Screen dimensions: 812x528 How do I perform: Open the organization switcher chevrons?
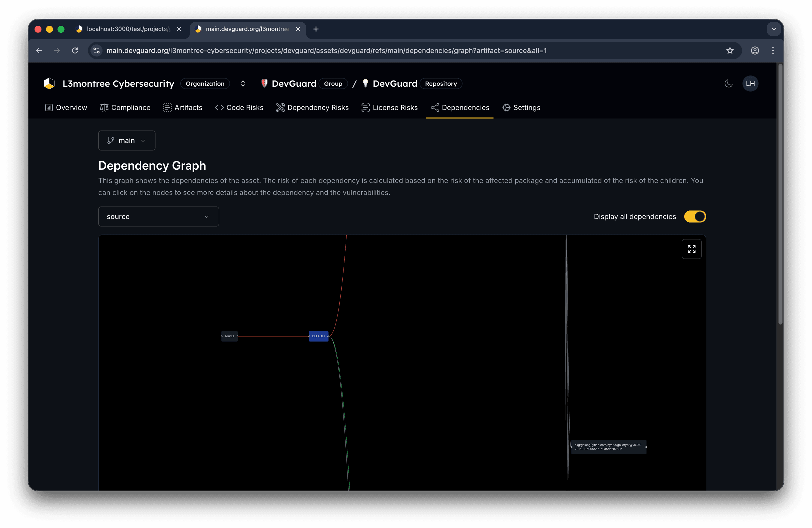coord(243,83)
